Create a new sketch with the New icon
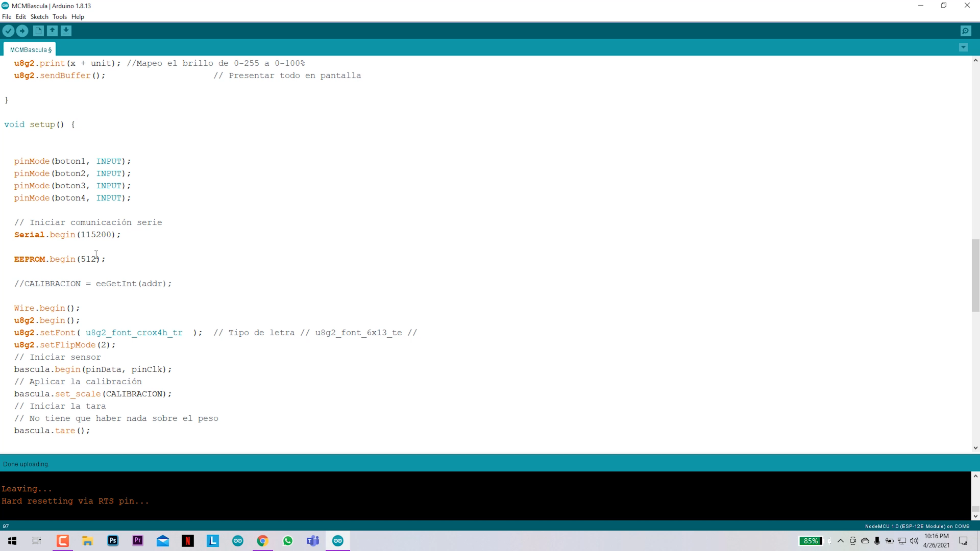Viewport: 980px width, 551px height. click(x=38, y=31)
